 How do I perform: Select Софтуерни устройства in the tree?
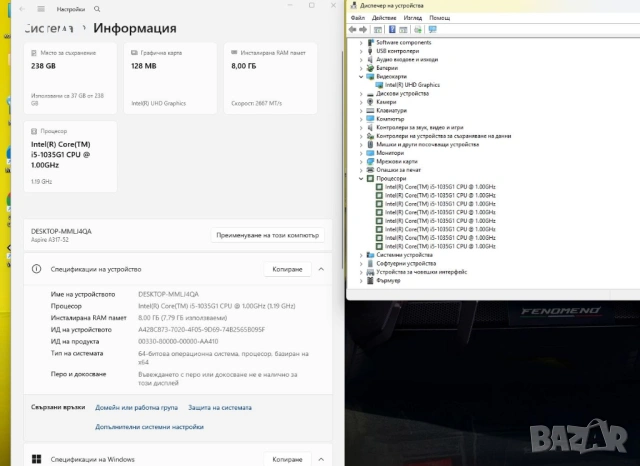(x=406, y=263)
